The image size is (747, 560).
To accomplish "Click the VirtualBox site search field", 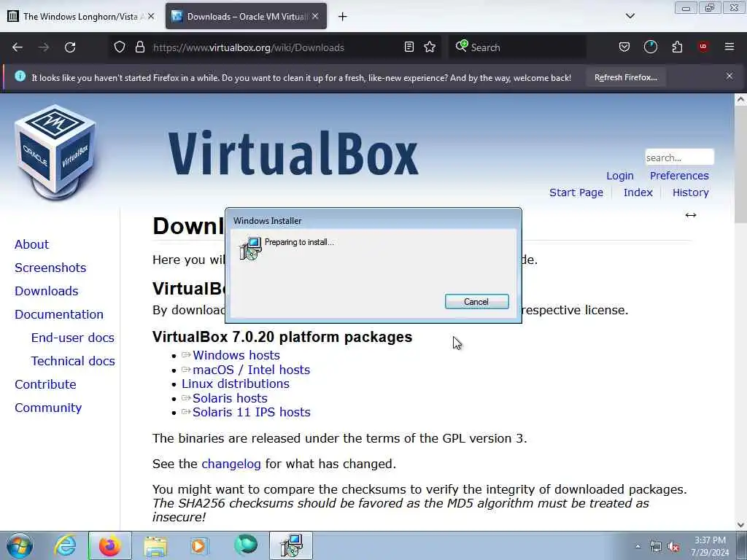I will click(x=679, y=157).
